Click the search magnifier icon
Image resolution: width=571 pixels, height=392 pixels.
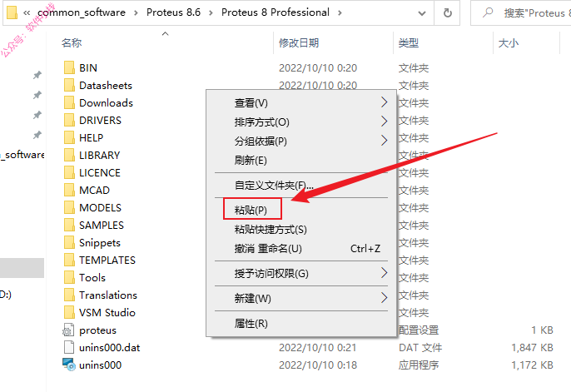point(488,12)
